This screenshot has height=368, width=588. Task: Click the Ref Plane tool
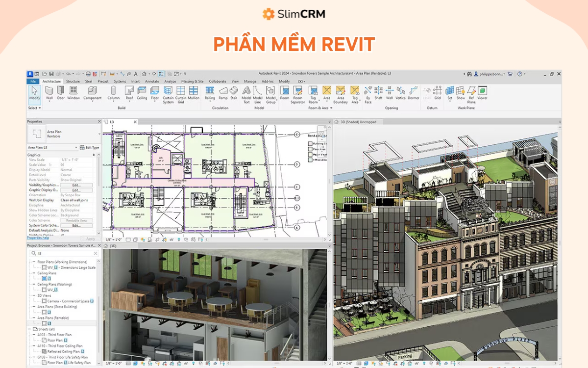click(471, 95)
